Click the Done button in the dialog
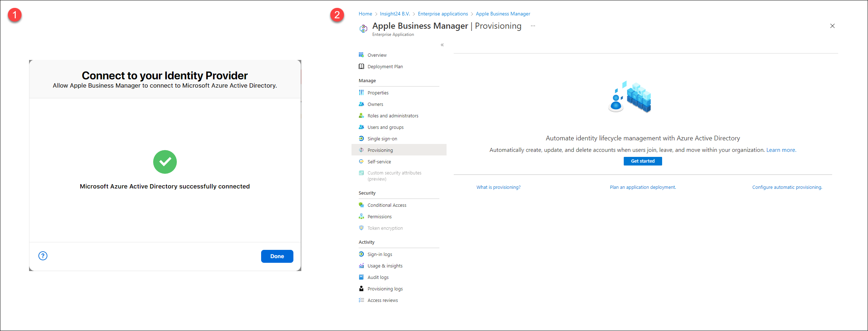 pyautogui.click(x=277, y=256)
